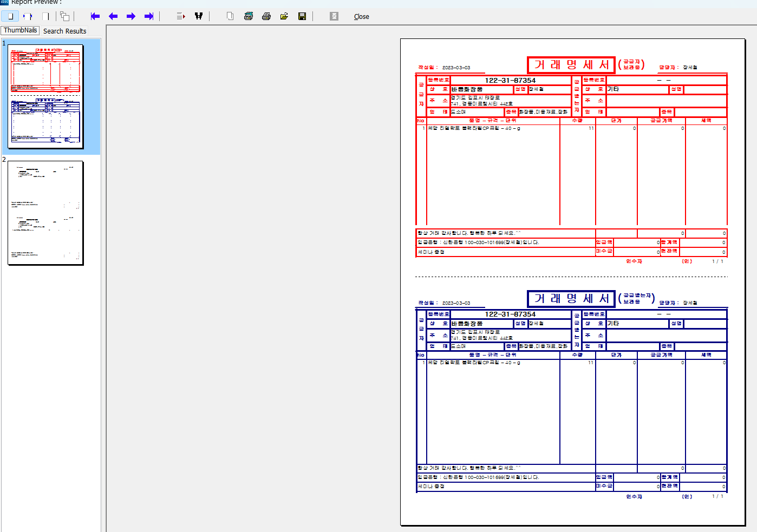Open the Search Results tab
757x532 pixels.
coord(64,31)
